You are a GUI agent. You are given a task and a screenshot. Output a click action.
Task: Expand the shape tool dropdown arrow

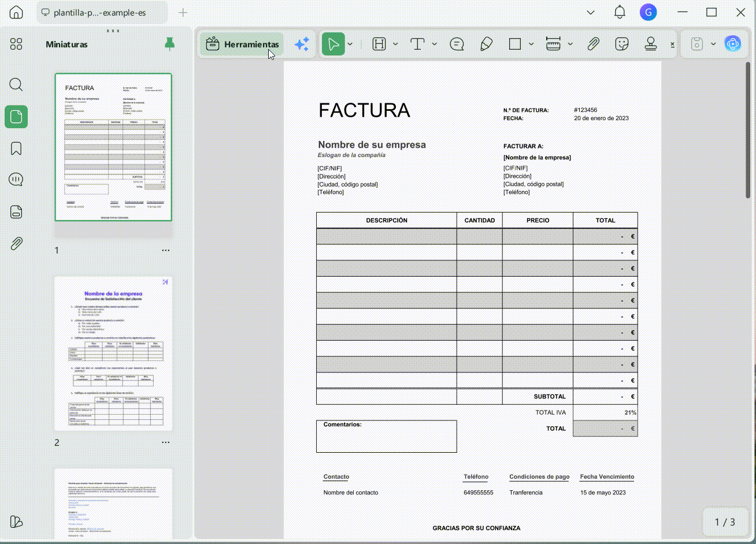[531, 44]
